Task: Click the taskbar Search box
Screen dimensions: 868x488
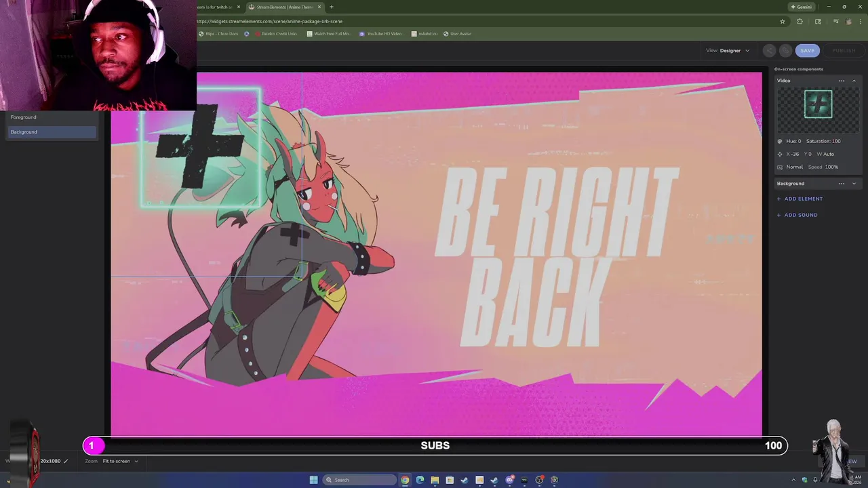Action: pyautogui.click(x=359, y=480)
